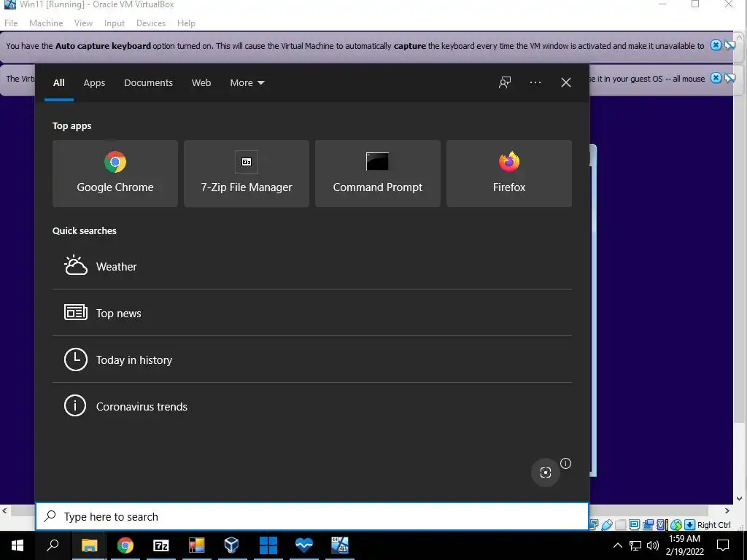This screenshot has height=560, width=747.
Task: Open File Explorer from taskbar
Action: point(89,545)
